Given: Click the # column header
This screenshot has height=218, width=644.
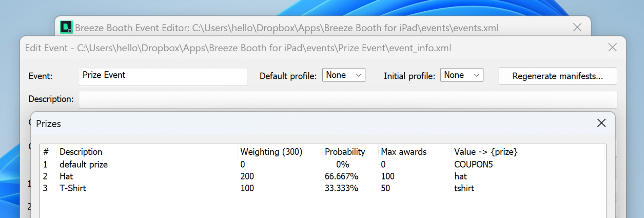Looking at the screenshot, I should click(x=46, y=152).
